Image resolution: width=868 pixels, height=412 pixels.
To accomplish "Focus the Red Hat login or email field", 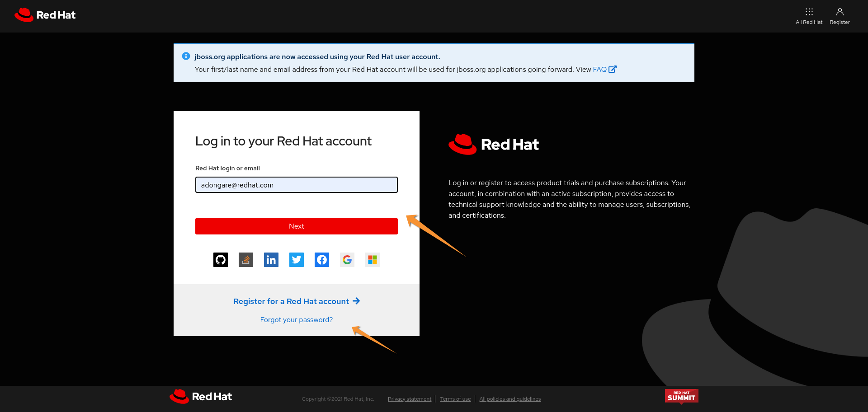I will (x=297, y=185).
